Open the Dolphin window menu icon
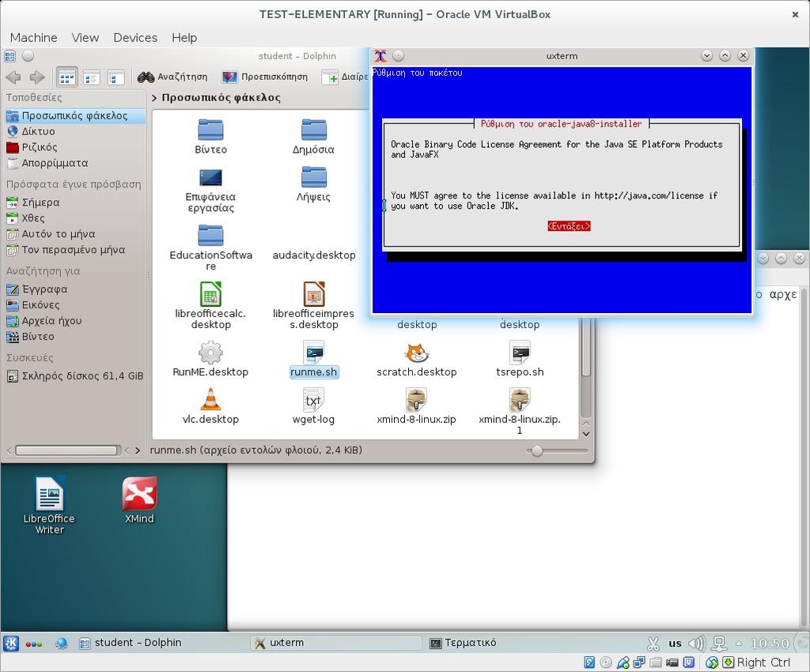The height and width of the screenshot is (672, 810). click(9, 56)
